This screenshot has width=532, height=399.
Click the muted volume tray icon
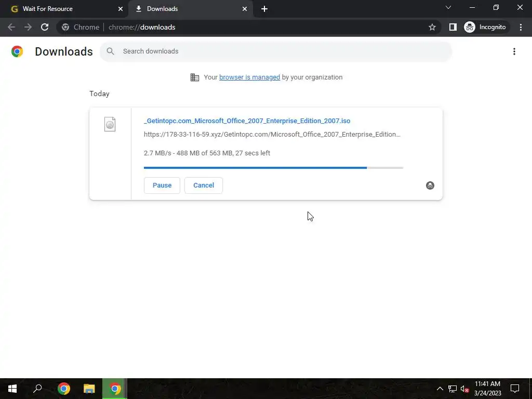[464, 389]
